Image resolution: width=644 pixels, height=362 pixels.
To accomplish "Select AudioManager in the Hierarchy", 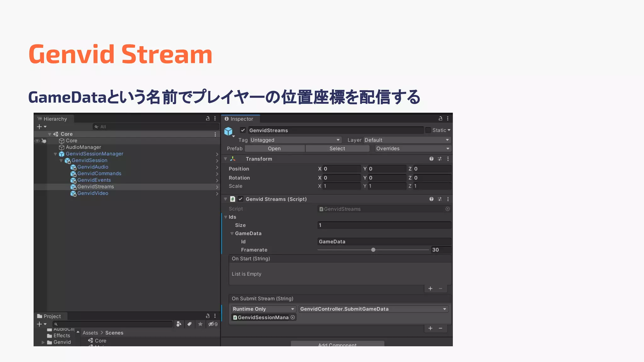I will tap(83, 147).
